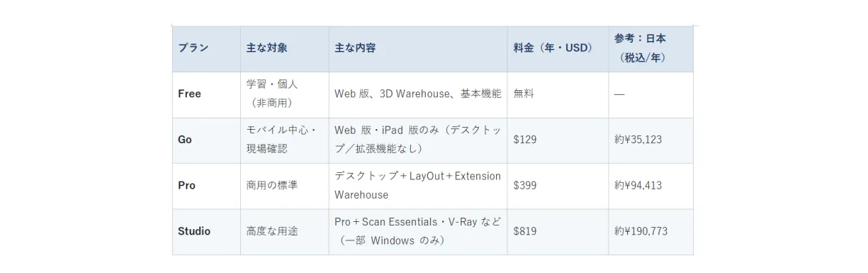Click the 主な対象 column header
This screenshot has height=273, width=868.
click(x=284, y=49)
